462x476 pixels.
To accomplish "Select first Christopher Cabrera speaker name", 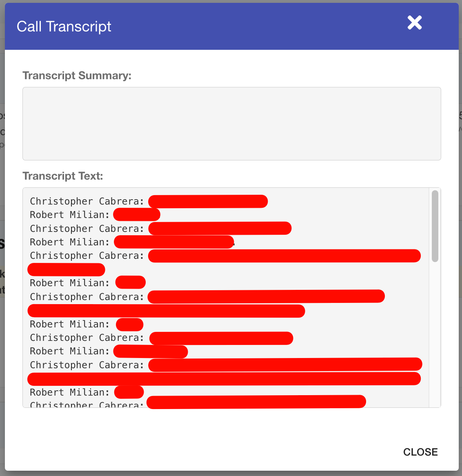I will [x=87, y=201].
